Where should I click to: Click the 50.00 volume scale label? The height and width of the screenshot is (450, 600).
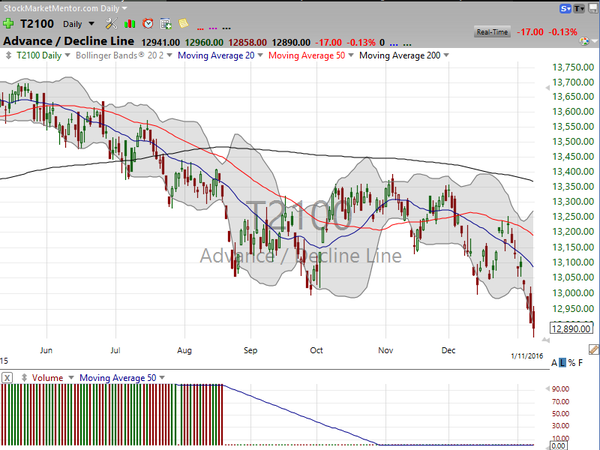(561, 414)
